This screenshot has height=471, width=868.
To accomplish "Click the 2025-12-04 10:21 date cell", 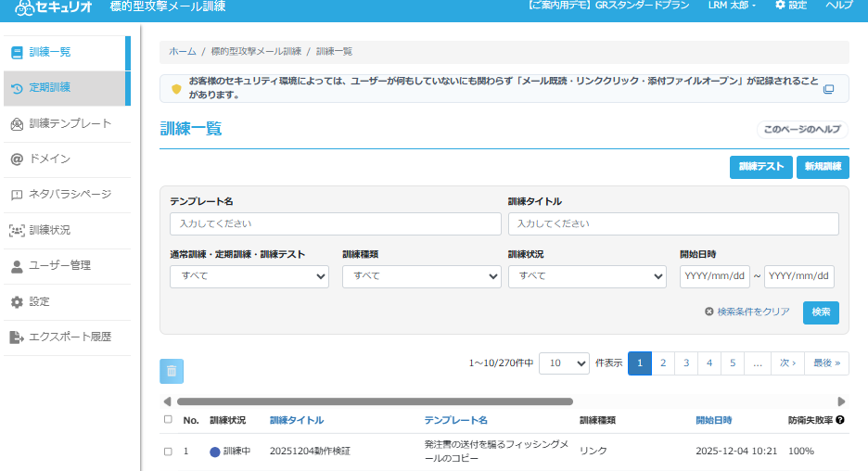I will [x=736, y=452].
